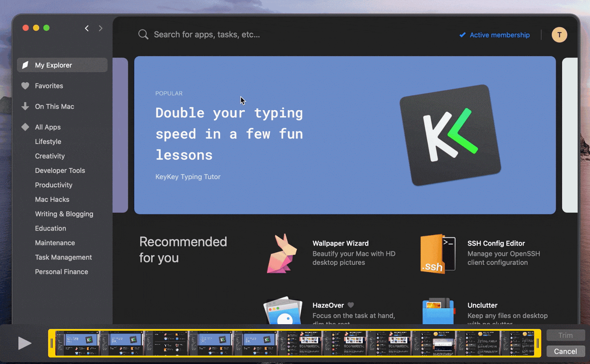This screenshot has height=364, width=590.
Task: Click the search magnifier icon
Action: click(x=143, y=35)
